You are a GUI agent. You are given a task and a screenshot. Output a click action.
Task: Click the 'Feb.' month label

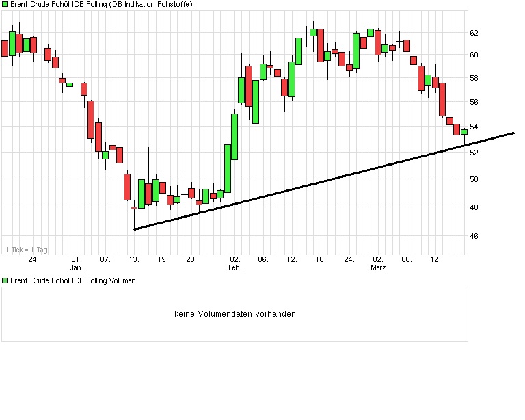tap(234, 267)
